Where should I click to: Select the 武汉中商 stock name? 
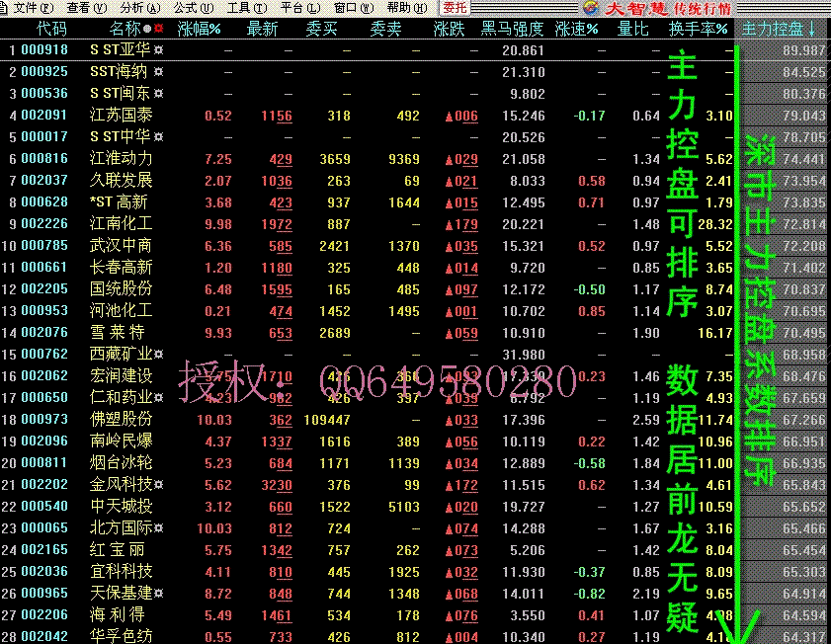coord(121,245)
